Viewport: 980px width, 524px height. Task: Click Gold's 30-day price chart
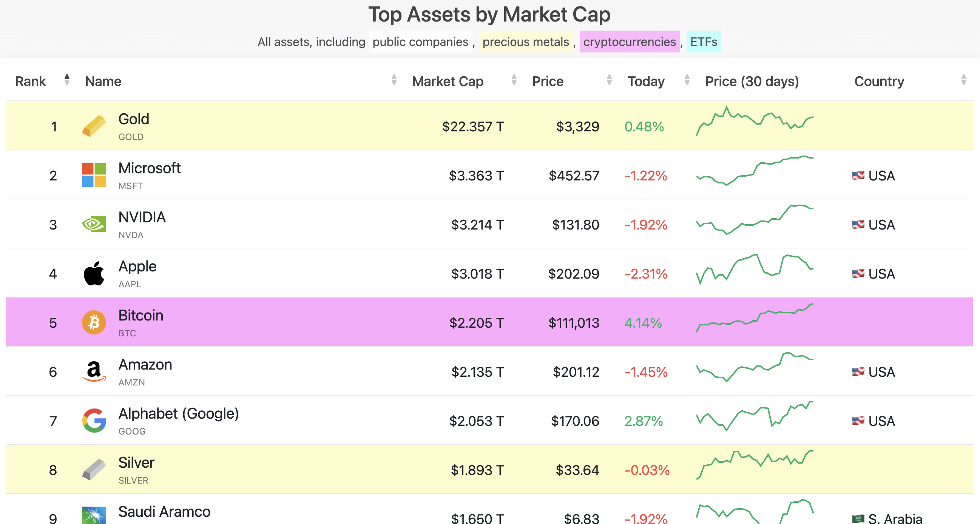pyautogui.click(x=755, y=121)
